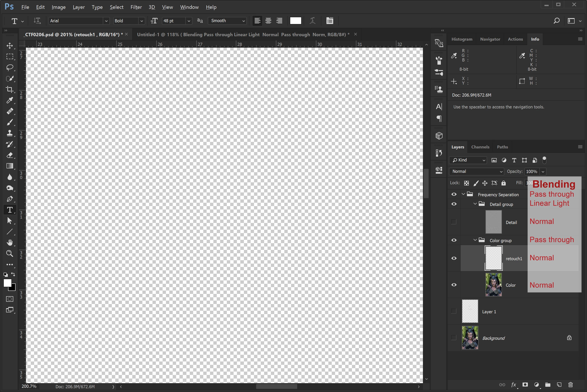Hide the Frequency Separation group
The image size is (587, 392).
click(x=454, y=194)
